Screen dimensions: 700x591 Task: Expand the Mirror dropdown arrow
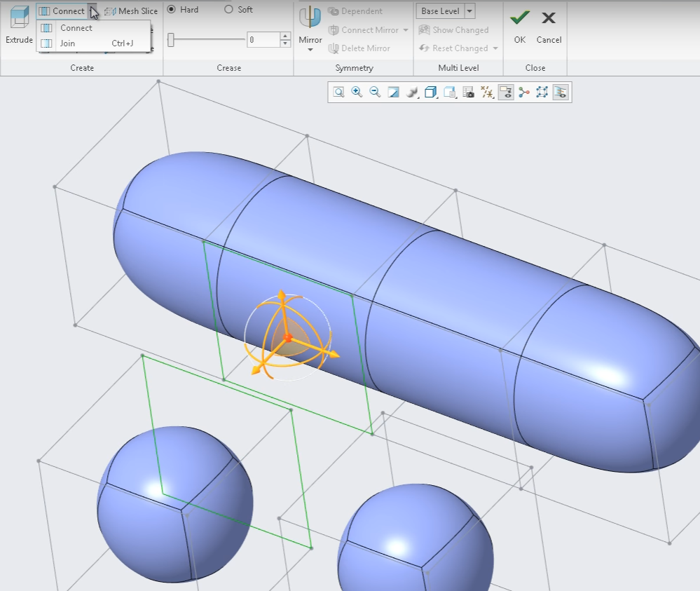coord(310,50)
